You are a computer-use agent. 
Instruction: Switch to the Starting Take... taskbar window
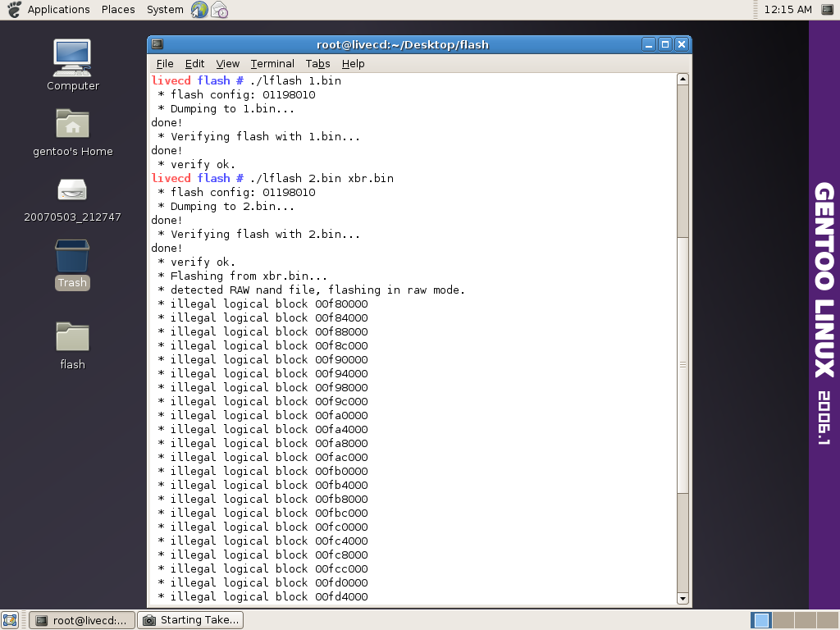(x=190, y=620)
